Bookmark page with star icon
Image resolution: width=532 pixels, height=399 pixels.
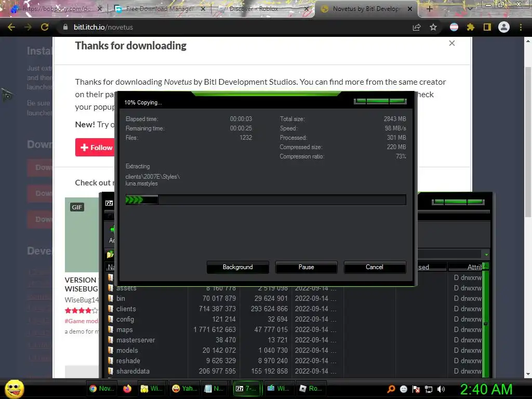[x=433, y=27]
